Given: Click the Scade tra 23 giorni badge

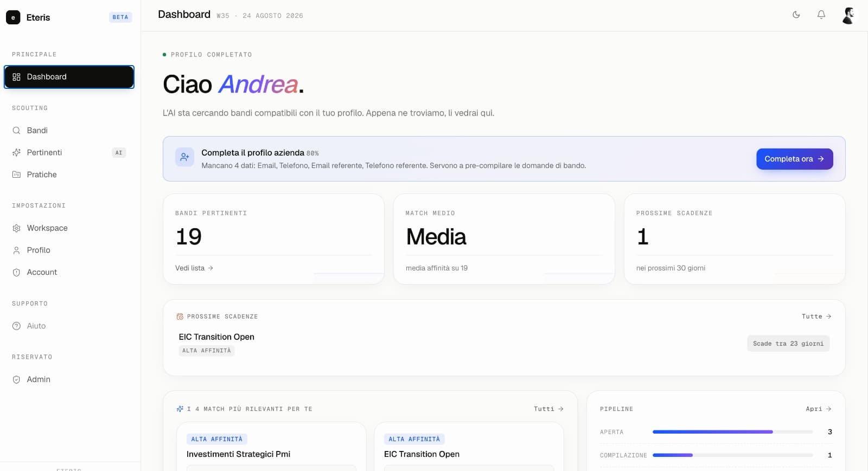Looking at the screenshot, I should click(788, 344).
